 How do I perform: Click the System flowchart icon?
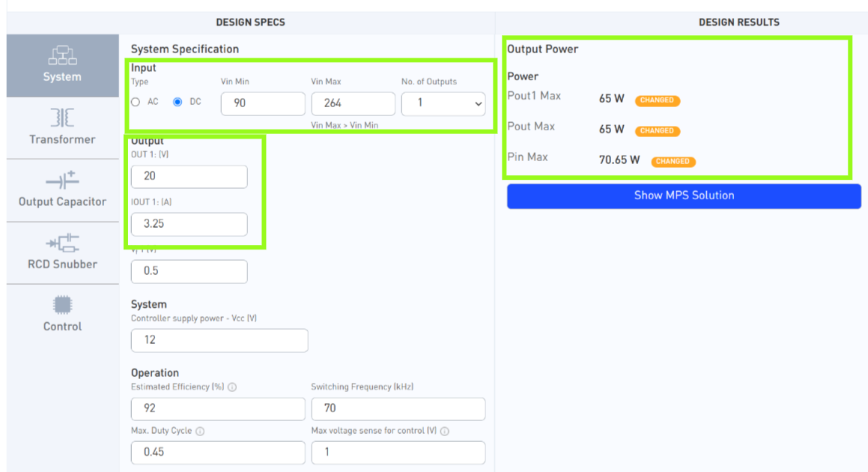tap(62, 55)
